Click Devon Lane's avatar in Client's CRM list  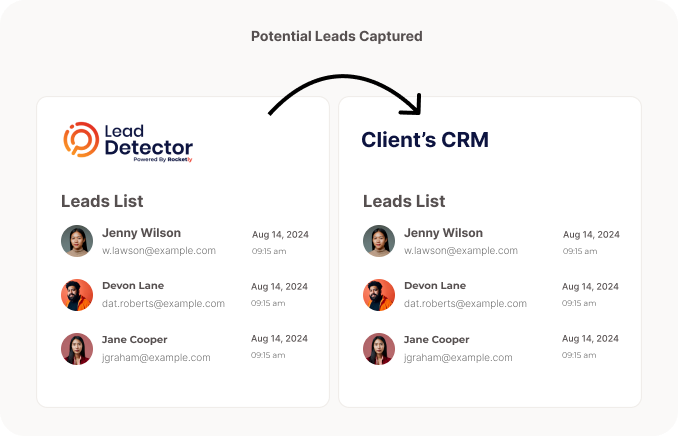coord(379,295)
